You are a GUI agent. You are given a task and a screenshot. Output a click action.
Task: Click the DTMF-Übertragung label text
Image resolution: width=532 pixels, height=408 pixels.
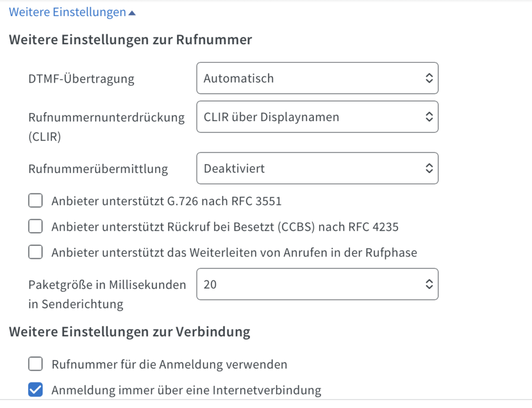81,79
